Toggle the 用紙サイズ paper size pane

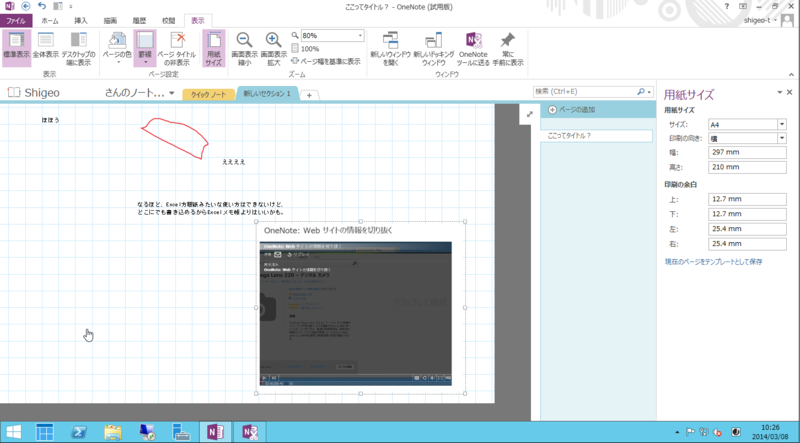[214, 48]
